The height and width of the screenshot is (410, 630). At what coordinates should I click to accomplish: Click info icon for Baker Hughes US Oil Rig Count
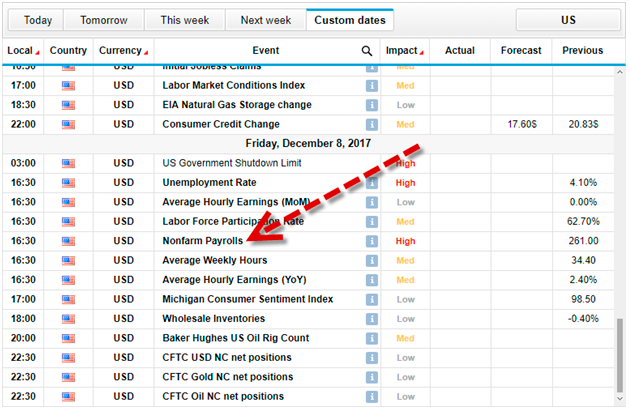[x=372, y=338]
